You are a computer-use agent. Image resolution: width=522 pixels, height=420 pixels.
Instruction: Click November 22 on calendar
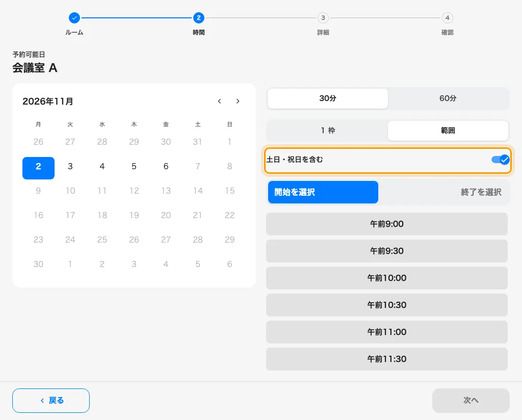click(230, 215)
